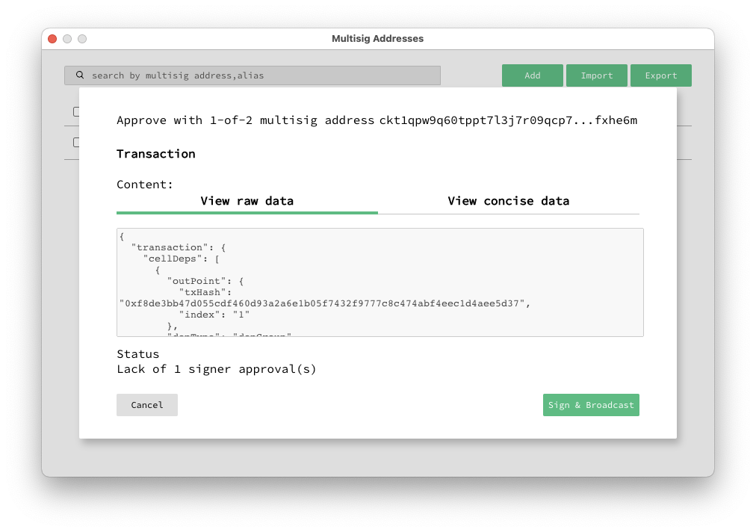Click the search magnifier icon
Viewport: 756px width, 532px height.
(80, 75)
